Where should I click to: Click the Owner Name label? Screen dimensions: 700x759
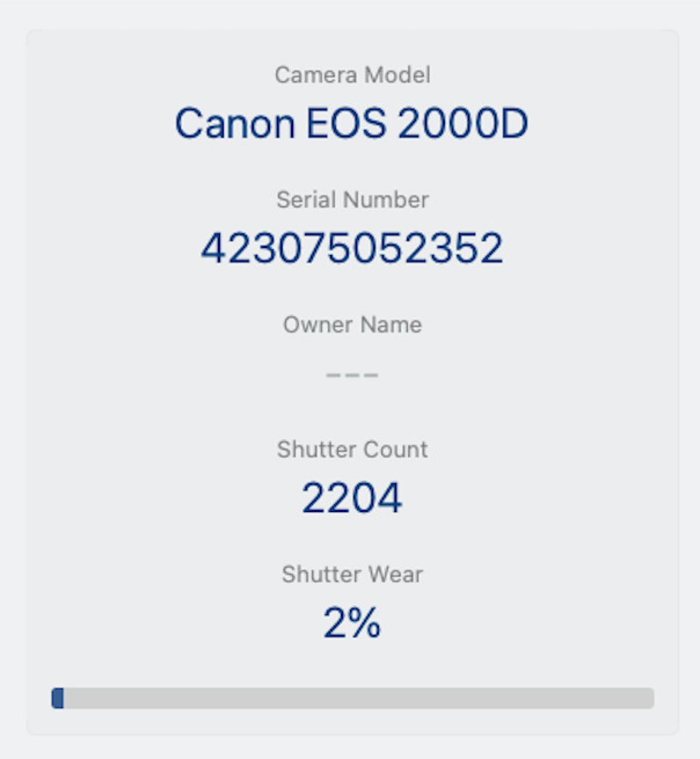pos(352,325)
